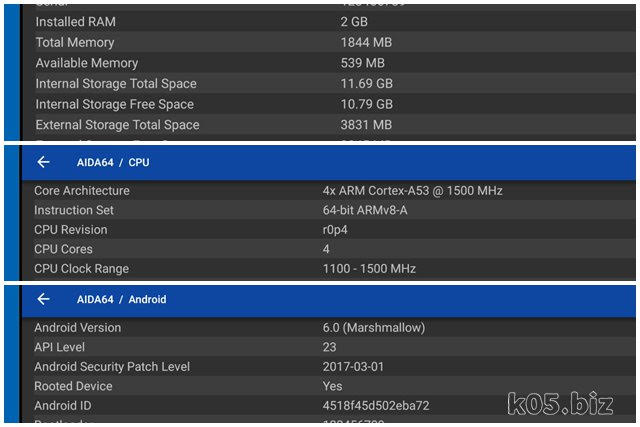This screenshot has width=640, height=427.
Task: Click the AIDA64 / Android header title
Action: (121, 299)
